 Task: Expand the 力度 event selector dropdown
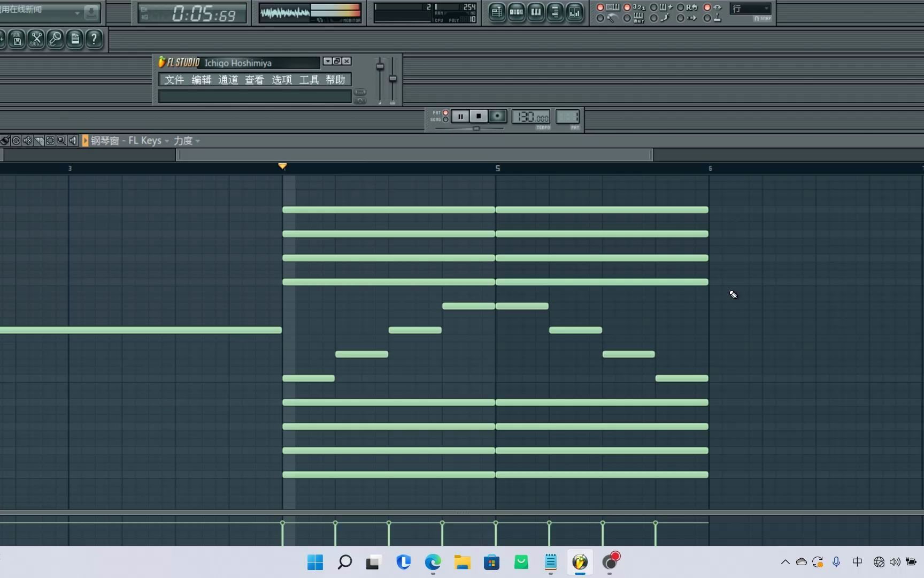(x=197, y=140)
